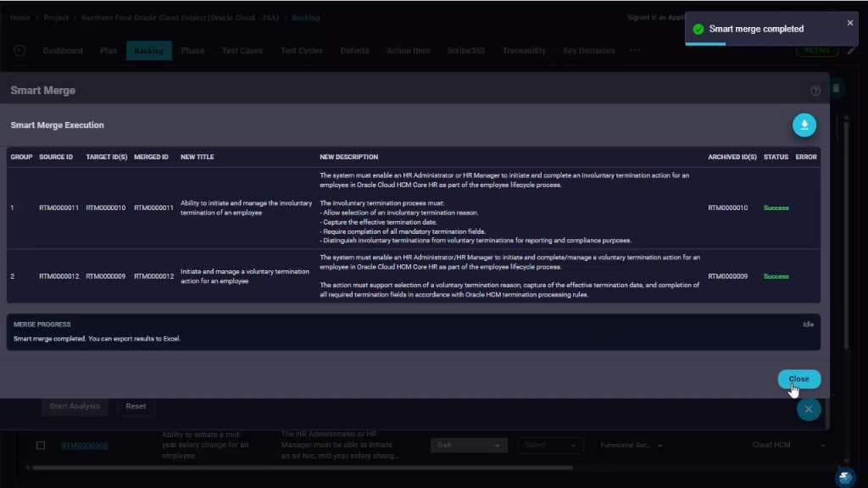
Task: Open the Draft status dropdown
Action: click(x=469, y=446)
